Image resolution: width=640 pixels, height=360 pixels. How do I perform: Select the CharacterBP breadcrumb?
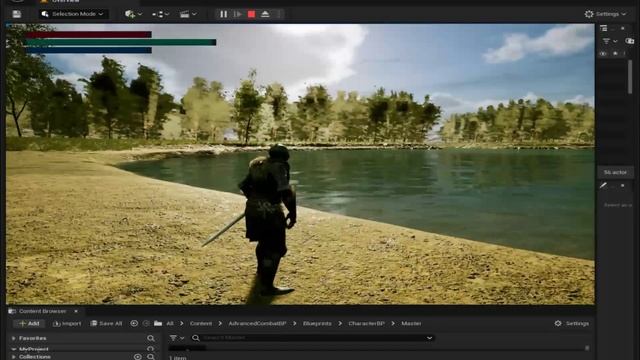(x=366, y=323)
